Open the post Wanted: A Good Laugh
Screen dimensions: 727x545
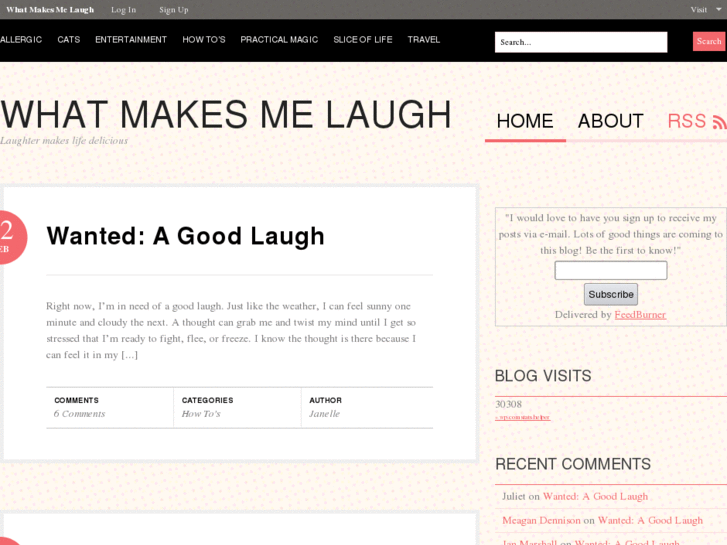(x=185, y=236)
